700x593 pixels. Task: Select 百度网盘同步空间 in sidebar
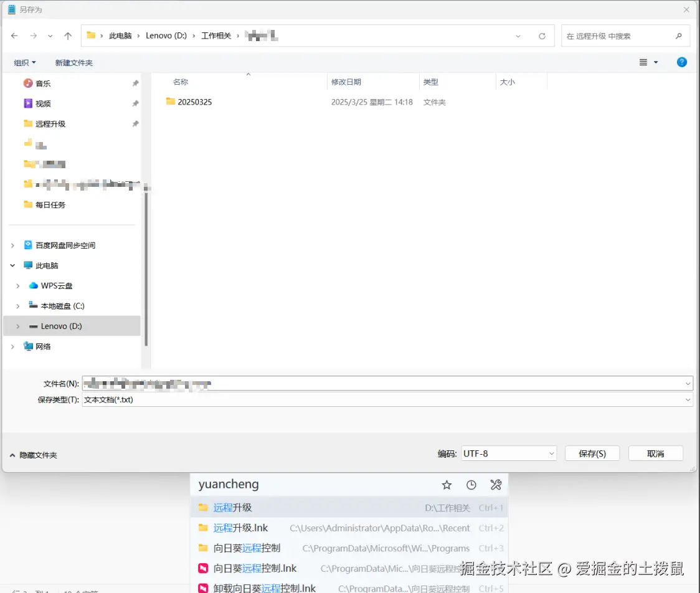click(65, 245)
